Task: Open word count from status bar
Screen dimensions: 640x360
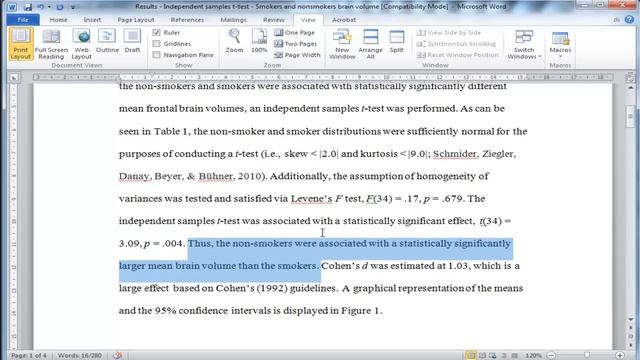Action: pos(80,356)
